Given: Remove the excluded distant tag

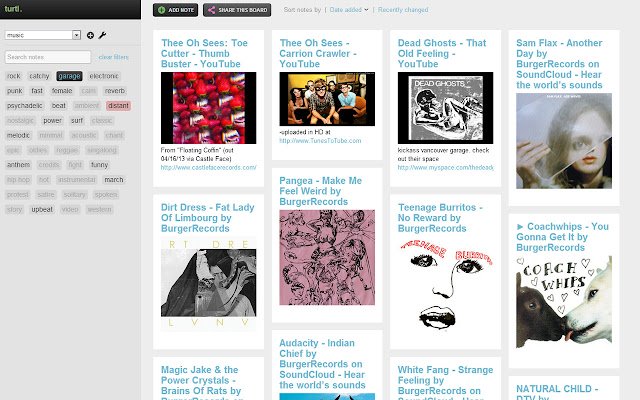Looking at the screenshot, I should click(x=118, y=106).
